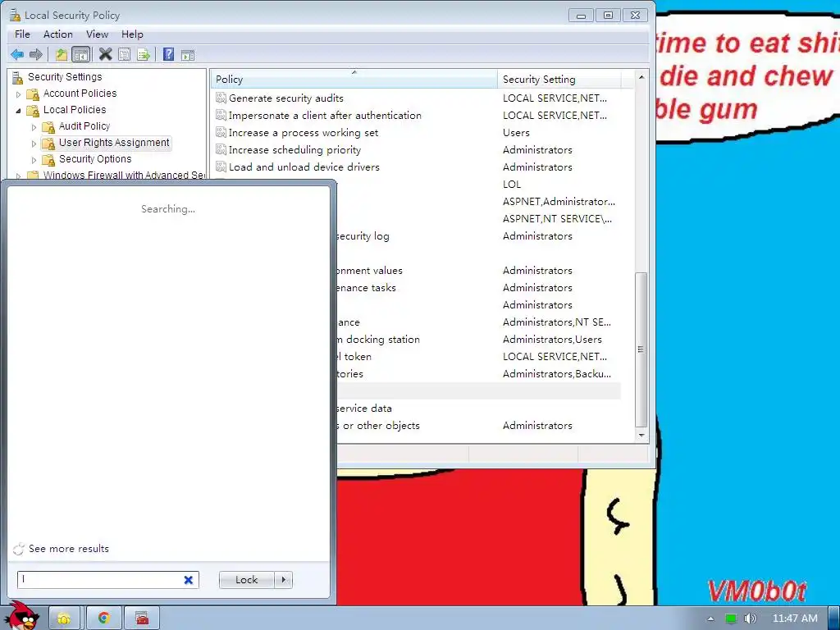Expand the Windows Firewall with Advanced Security node
This screenshot has width=840, height=630.
click(19, 176)
